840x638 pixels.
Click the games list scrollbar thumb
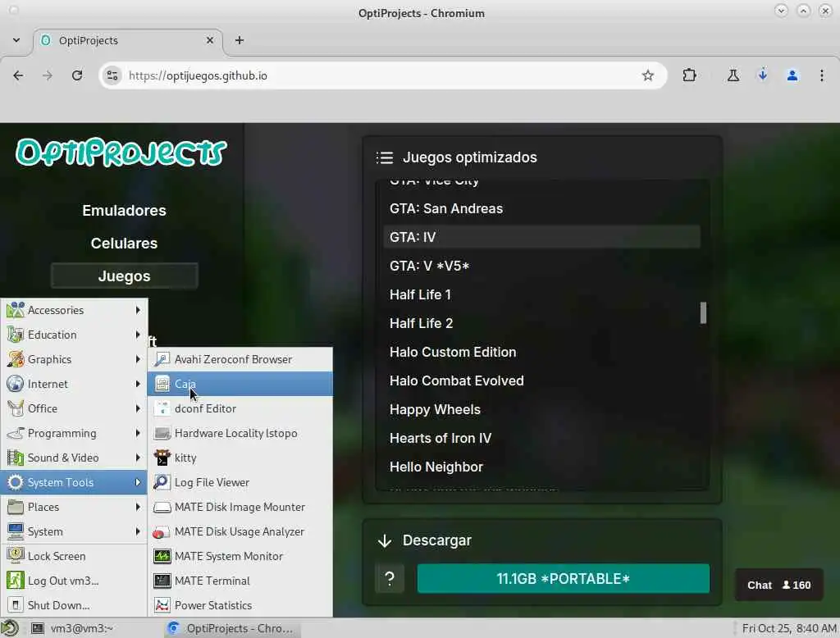coord(703,312)
